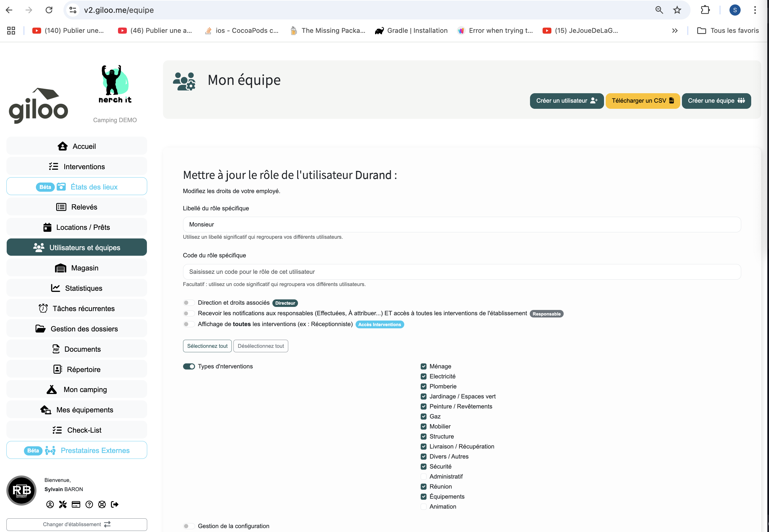This screenshot has width=769, height=532.
Task: Click the user profile icon below Sylvain BARON
Action: click(50, 504)
